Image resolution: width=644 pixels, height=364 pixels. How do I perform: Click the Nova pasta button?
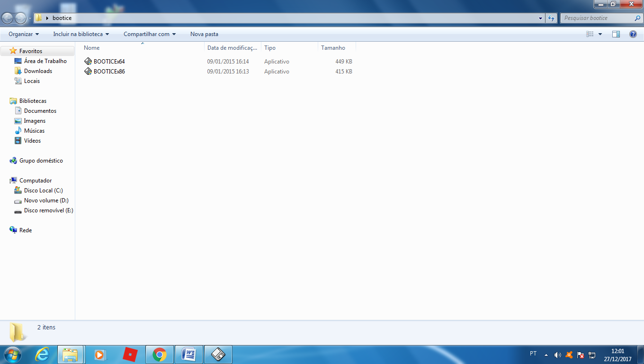coord(204,34)
